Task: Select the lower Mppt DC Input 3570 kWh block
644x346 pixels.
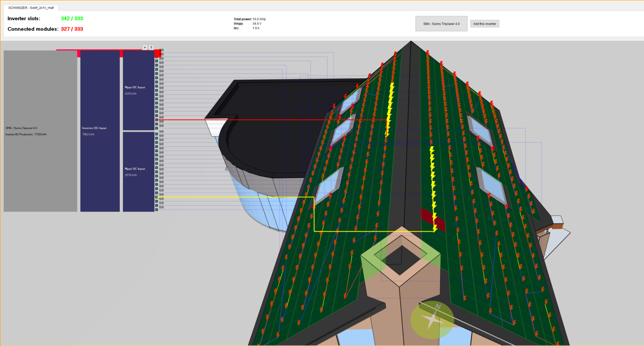Action: point(138,172)
